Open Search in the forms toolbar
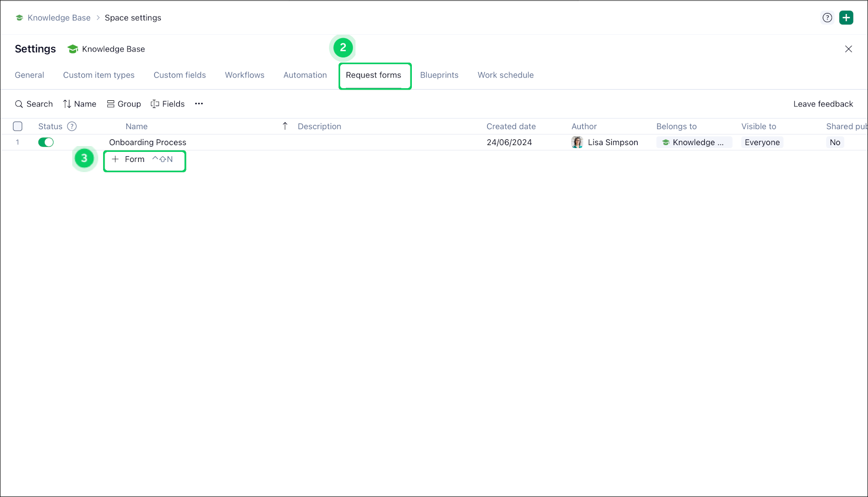Image resolution: width=868 pixels, height=497 pixels. point(34,104)
